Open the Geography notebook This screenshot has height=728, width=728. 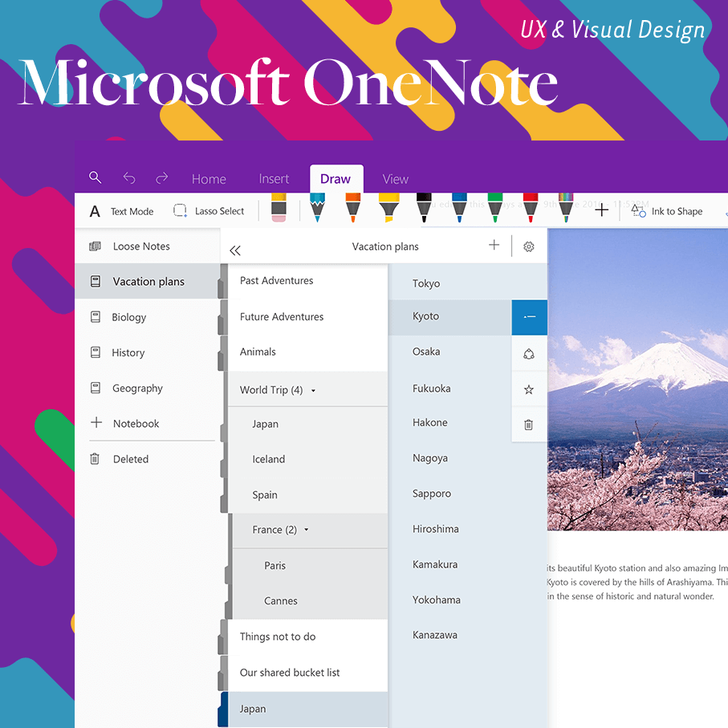(147, 388)
